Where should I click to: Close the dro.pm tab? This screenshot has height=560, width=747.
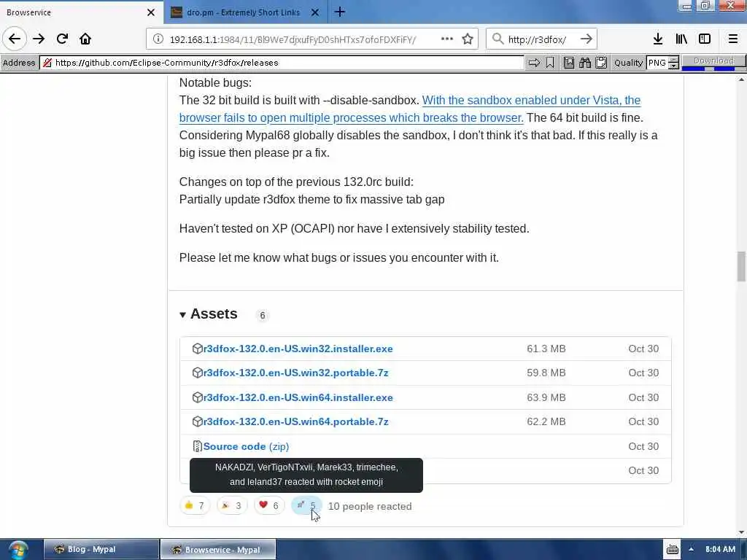315,12
